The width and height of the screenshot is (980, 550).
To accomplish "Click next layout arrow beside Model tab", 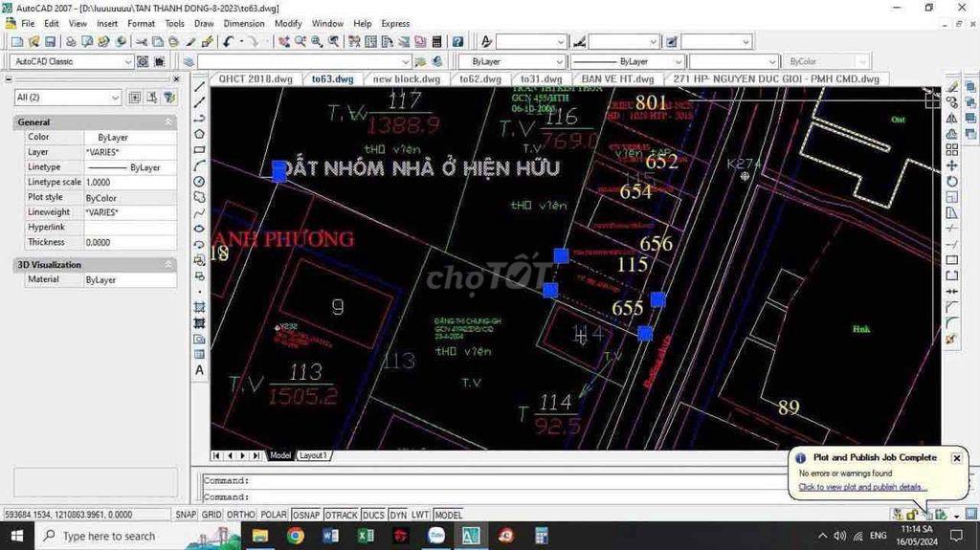I will 242,455.
